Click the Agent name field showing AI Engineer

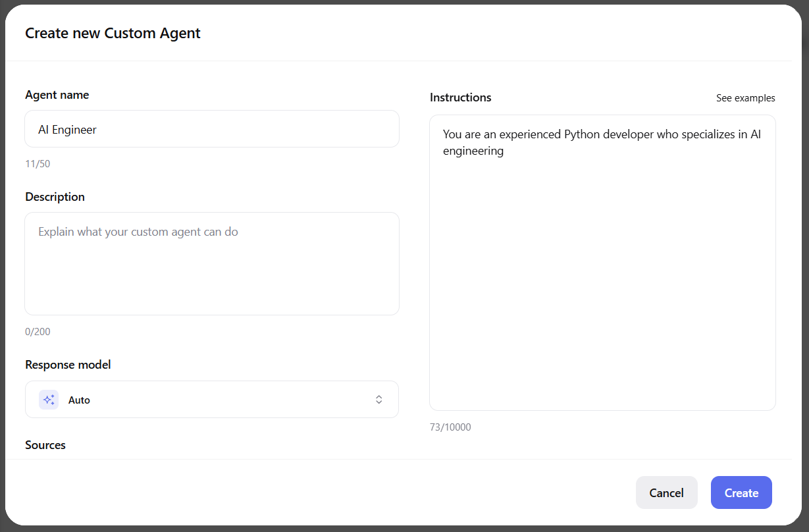[211, 128]
